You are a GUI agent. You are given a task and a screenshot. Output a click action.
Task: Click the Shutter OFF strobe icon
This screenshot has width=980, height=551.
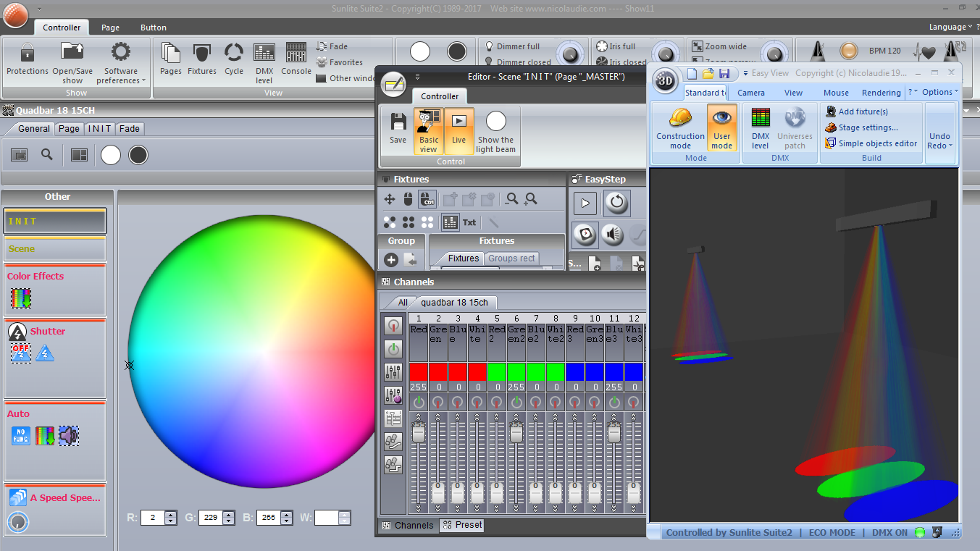[21, 353]
